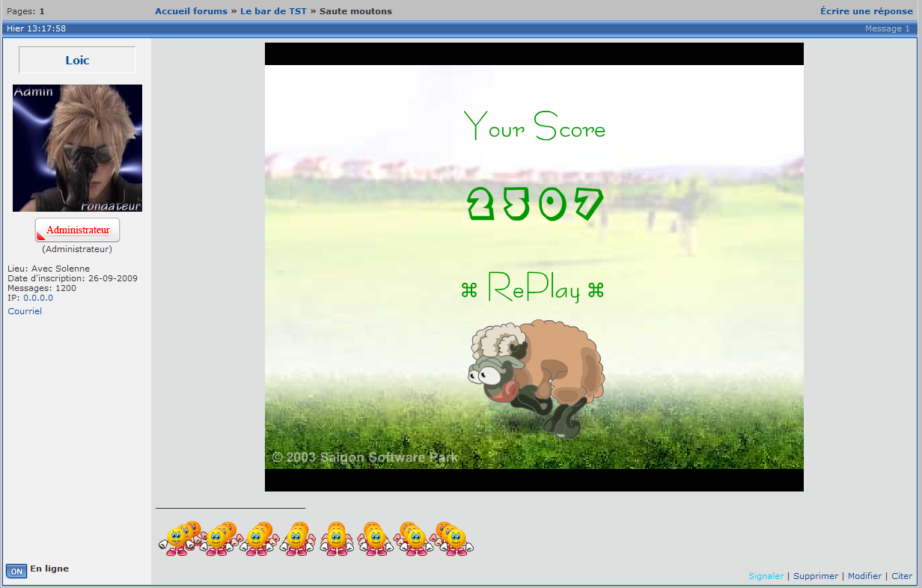922x588 pixels.
Task: Click the red Administrateur rank badge
Action: coord(77,230)
